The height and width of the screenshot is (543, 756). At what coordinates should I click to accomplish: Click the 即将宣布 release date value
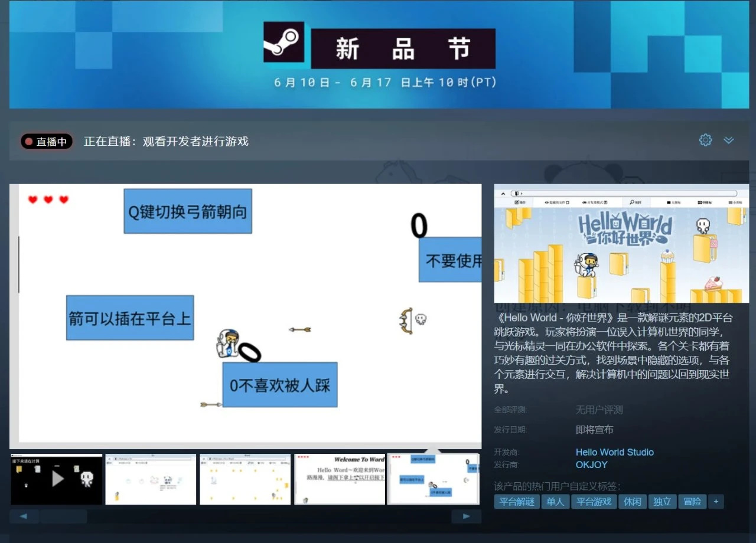[x=595, y=430]
